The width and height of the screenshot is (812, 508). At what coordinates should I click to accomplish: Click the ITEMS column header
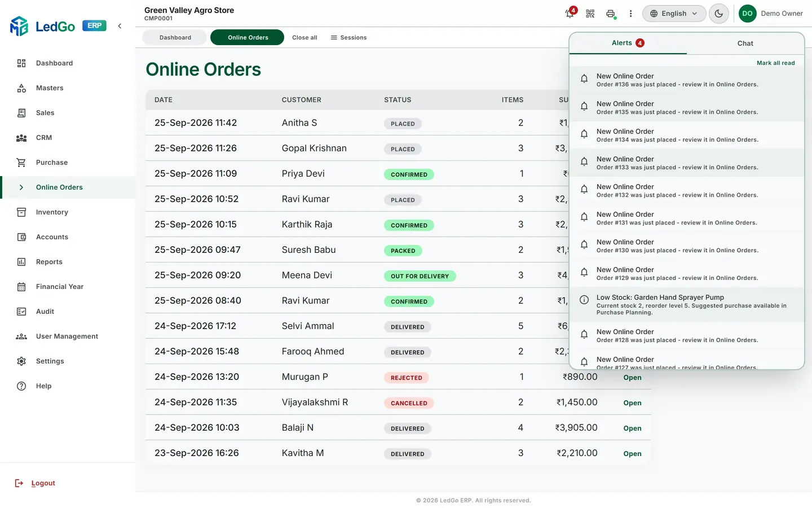[x=512, y=100]
